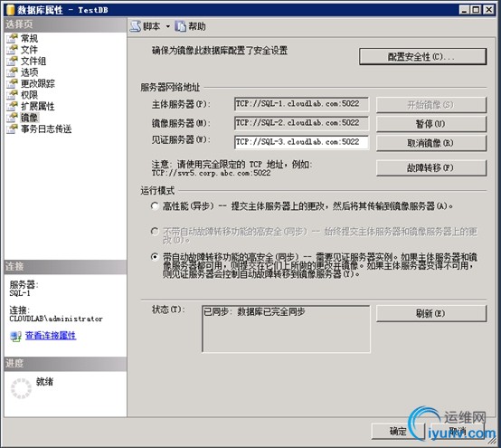Open the 权限 page

click(30, 95)
